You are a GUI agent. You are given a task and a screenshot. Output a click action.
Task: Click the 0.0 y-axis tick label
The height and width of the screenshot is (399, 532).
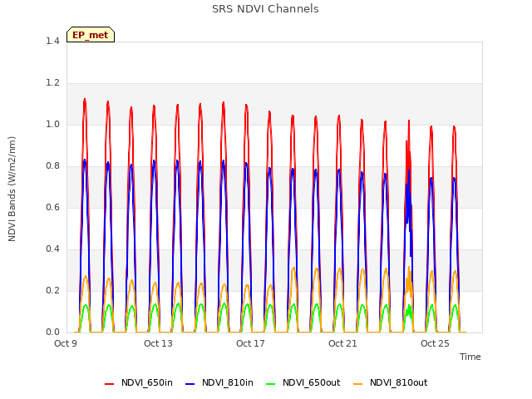tap(52, 332)
